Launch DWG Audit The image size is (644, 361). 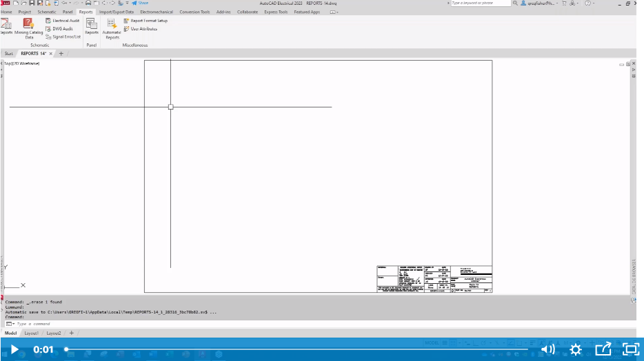click(x=59, y=29)
